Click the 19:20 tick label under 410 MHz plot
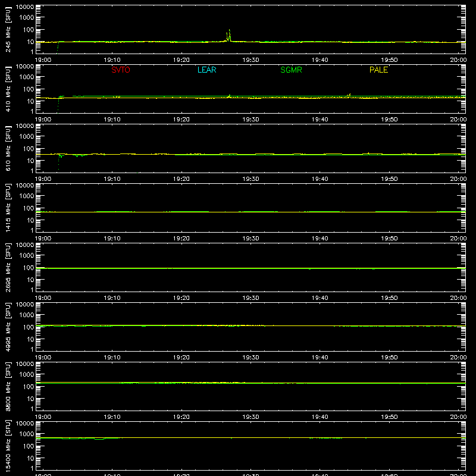The image size is (476, 476). (181, 120)
